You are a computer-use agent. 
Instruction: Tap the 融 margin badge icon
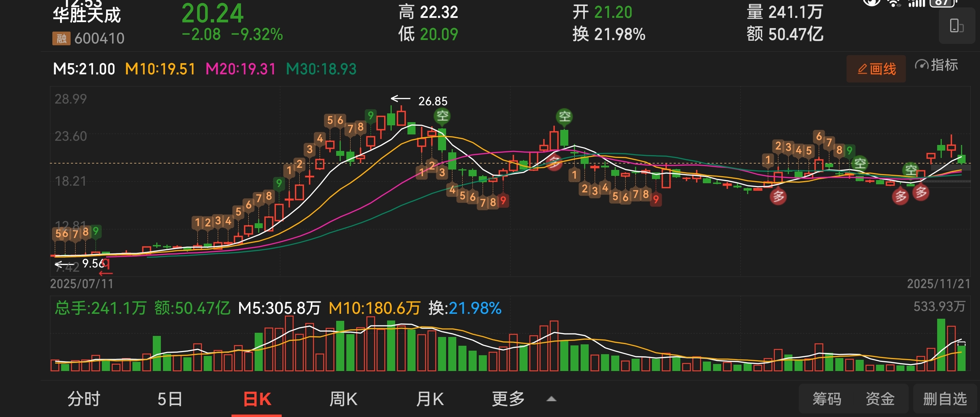[61, 38]
